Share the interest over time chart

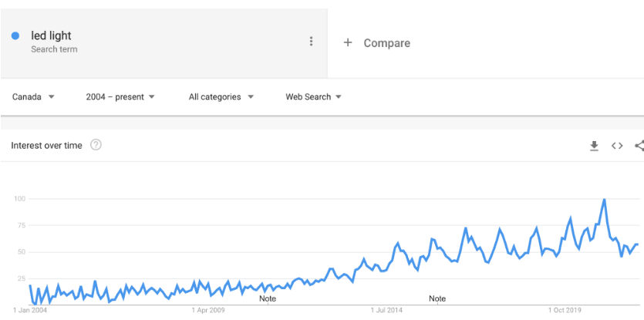(639, 146)
